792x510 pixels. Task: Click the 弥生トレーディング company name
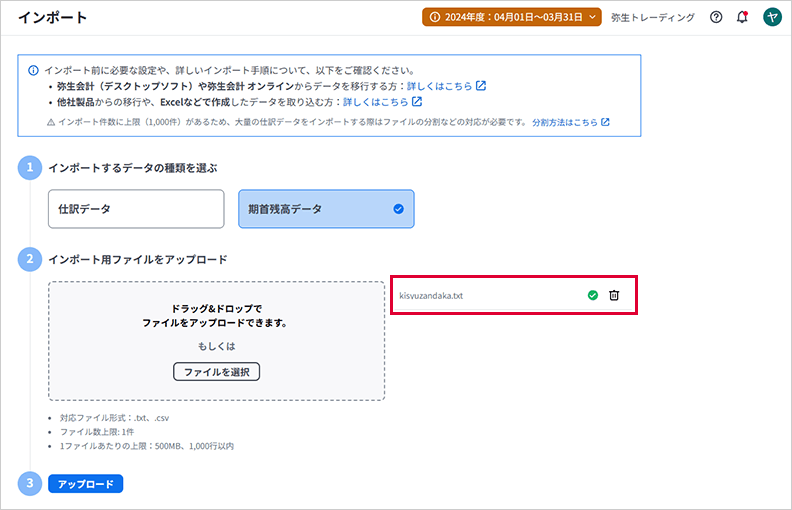click(654, 17)
